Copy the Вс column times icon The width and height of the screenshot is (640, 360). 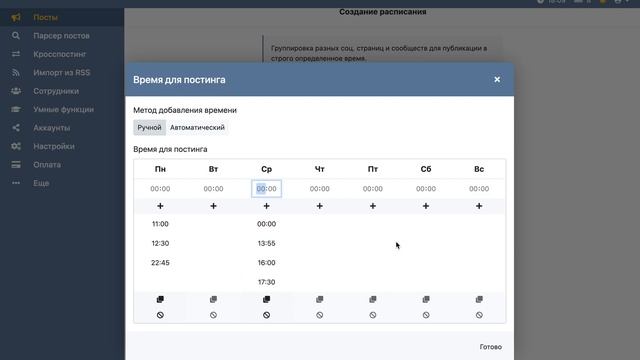click(479, 299)
